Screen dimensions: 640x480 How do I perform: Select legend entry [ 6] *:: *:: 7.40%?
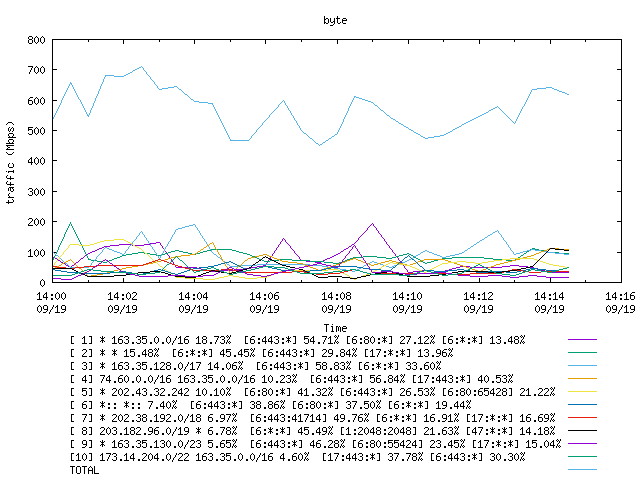pos(271,405)
